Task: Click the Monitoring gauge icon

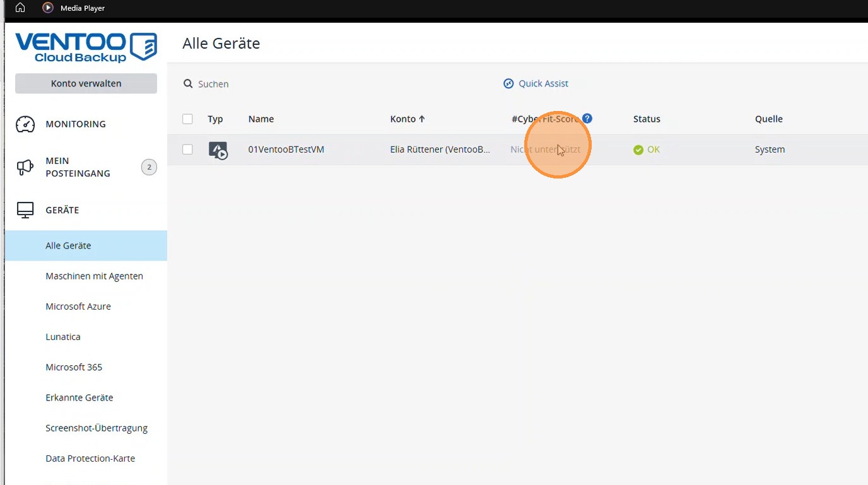Action: click(x=25, y=124)
